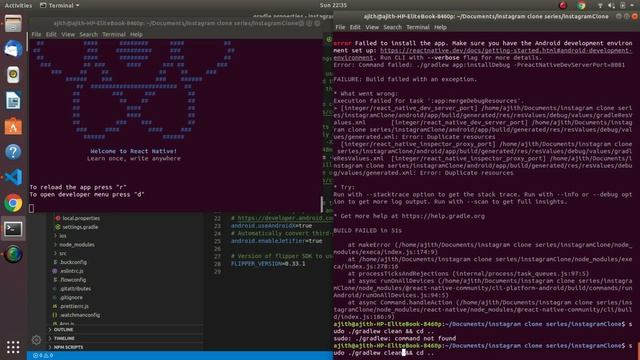The height and width of the screenshot is (360, 640).
Task: Open View menu in right terminal
Action: 372,27
